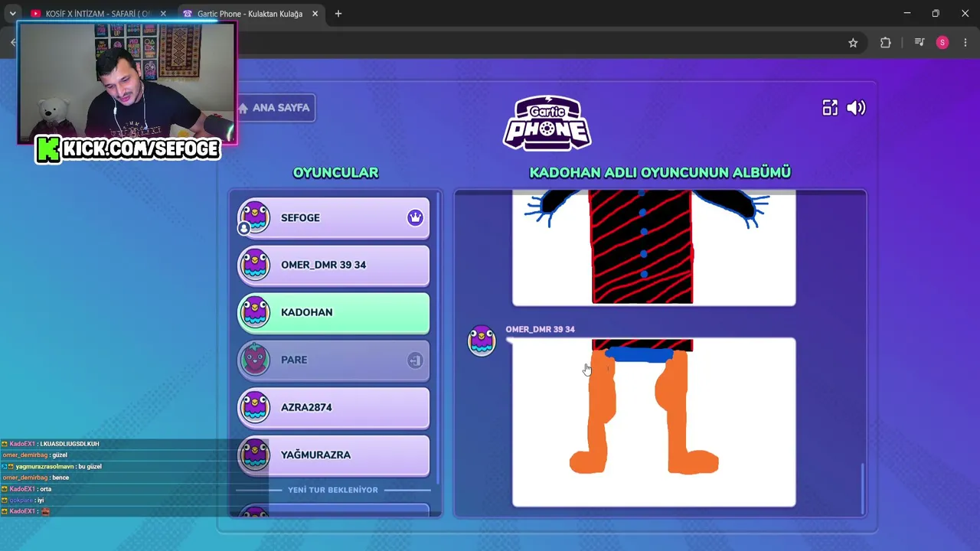The width and height of the screenshot is (980, 551).
Task: Click the album panel scrollbar
Action: pyautogui.click(x=862, y=489)
